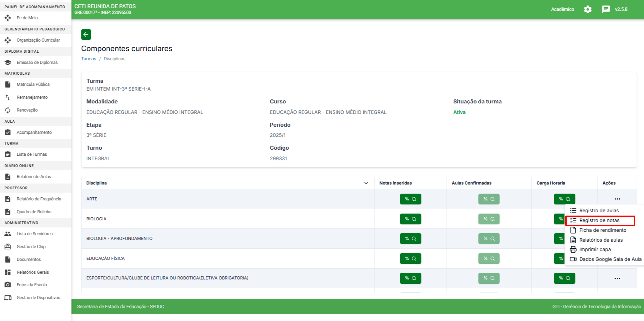Open the settings gear icon

pyautogui.click(x=588, y=9)
